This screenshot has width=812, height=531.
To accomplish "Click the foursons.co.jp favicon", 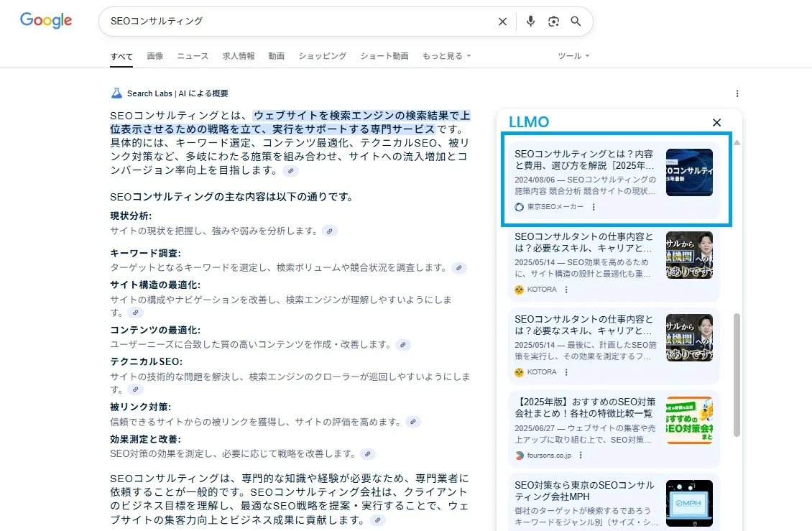I will coord(519,456).
